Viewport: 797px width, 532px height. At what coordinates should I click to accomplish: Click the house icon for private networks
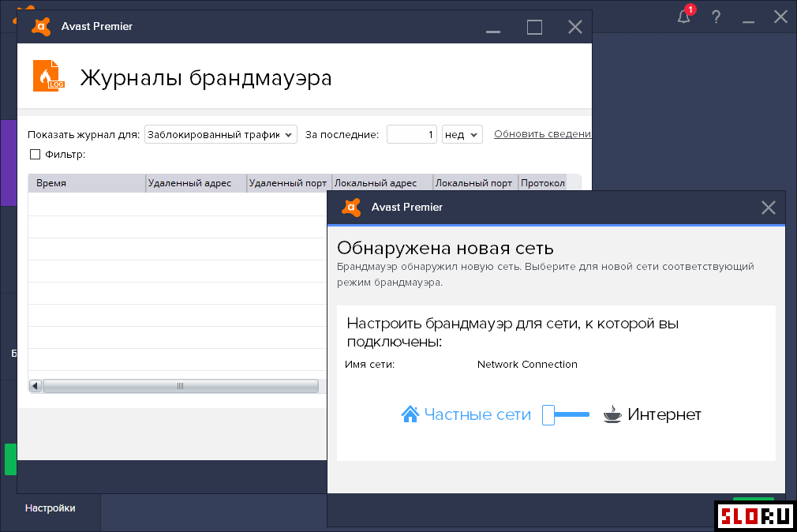pyautogui.click(x=410, y=414)
